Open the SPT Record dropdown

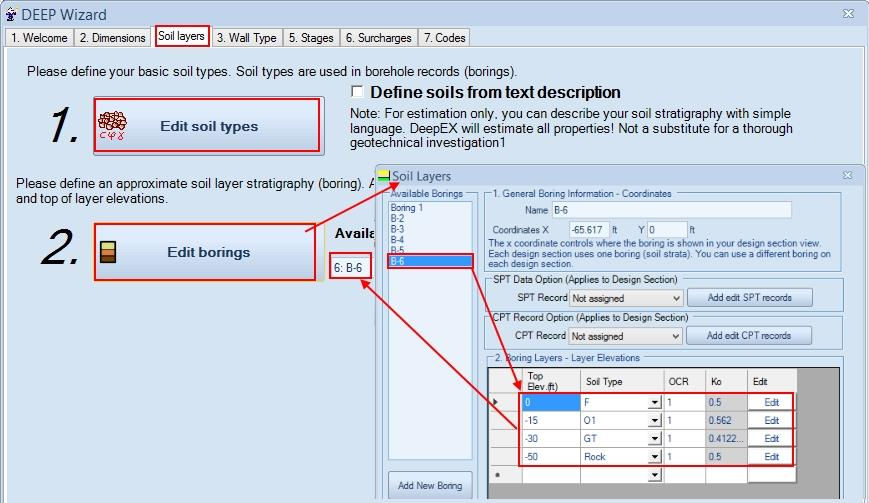tap(626, 298)
